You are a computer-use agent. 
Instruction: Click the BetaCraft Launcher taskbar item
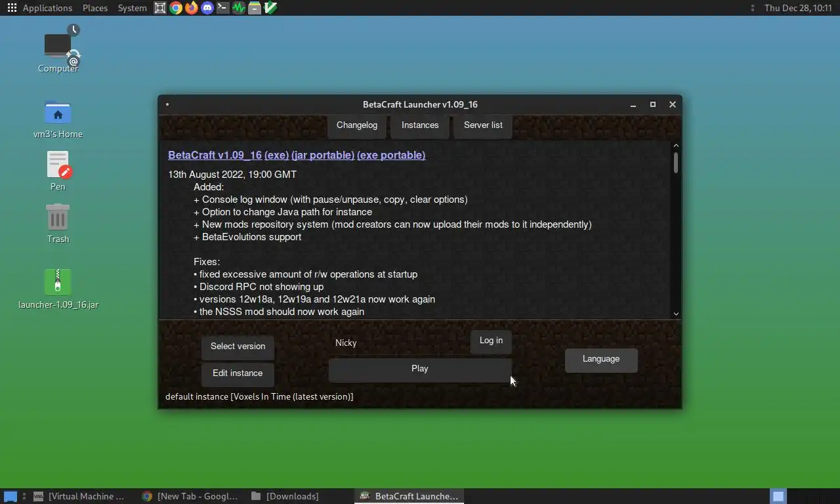[409, 496]
